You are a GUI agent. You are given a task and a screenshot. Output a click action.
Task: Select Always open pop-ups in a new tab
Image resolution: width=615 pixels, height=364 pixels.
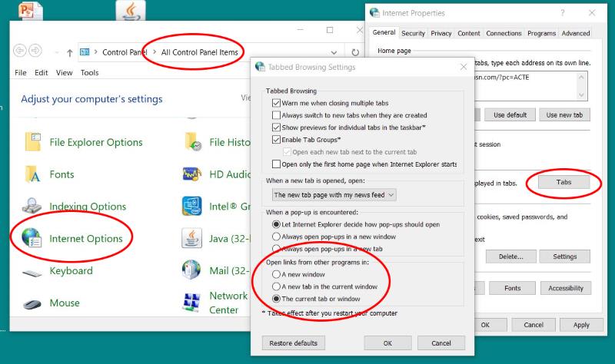[x=276, y=249]
